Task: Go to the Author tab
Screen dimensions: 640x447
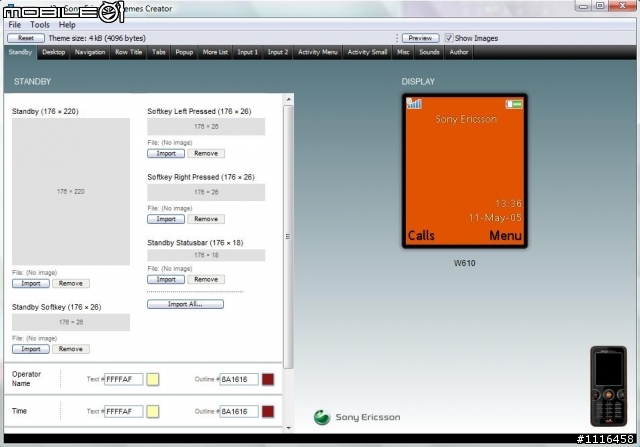Action: 459,52
